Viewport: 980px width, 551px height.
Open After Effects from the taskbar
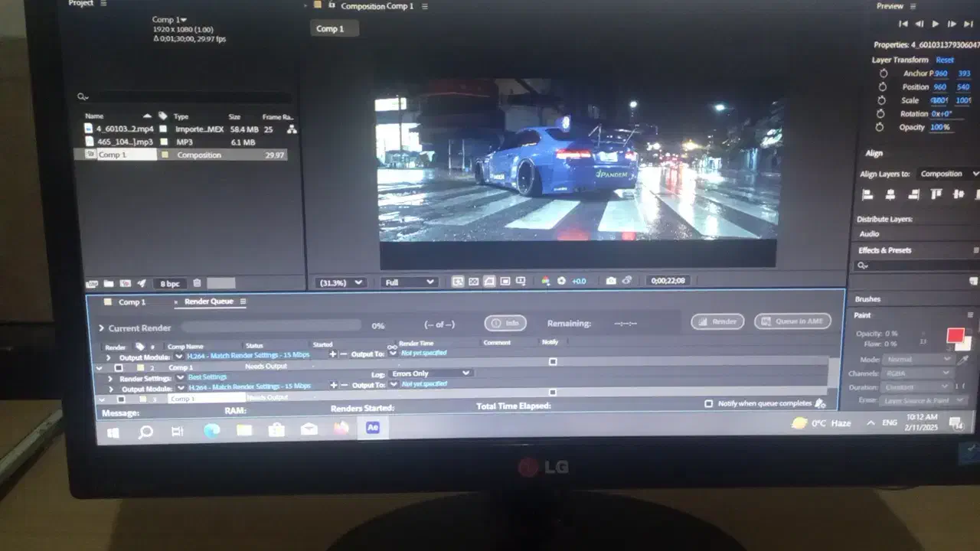373,428
